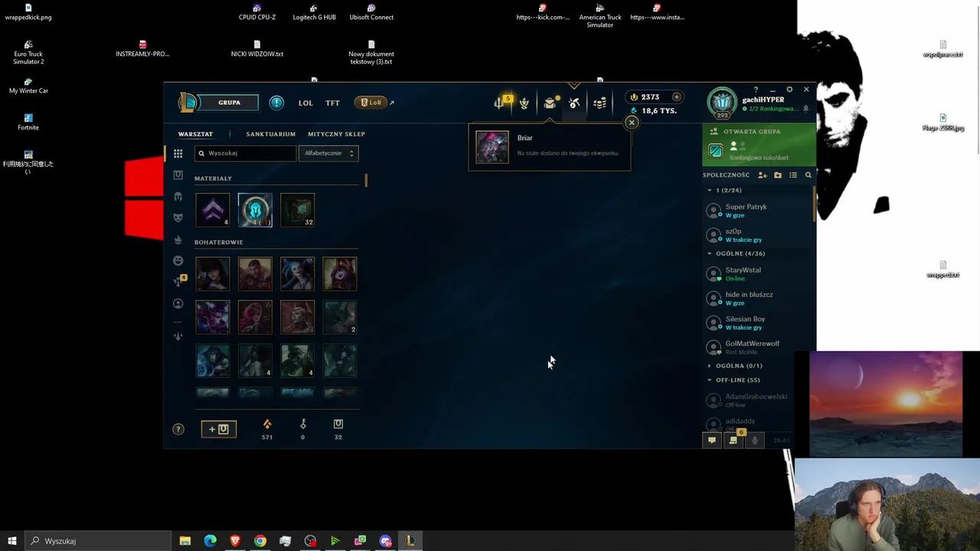Toggle the friends list view options icon

tap(793, 175)
